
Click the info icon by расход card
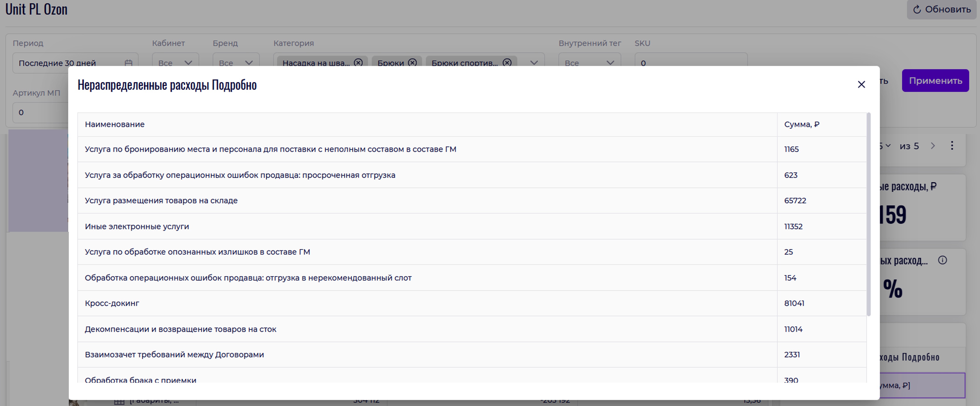coord(942,261)
